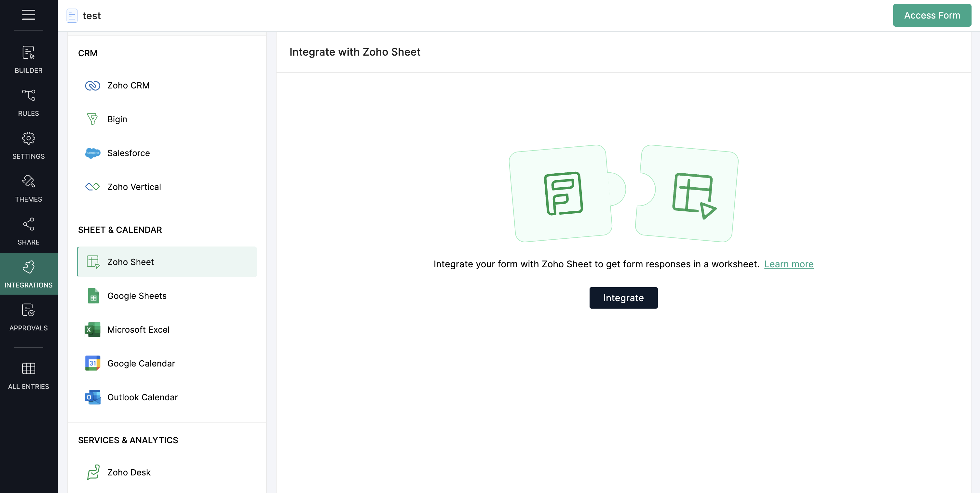Select the Zoho CRM integration
Screen dimensions: 980x493
[128, 85]
